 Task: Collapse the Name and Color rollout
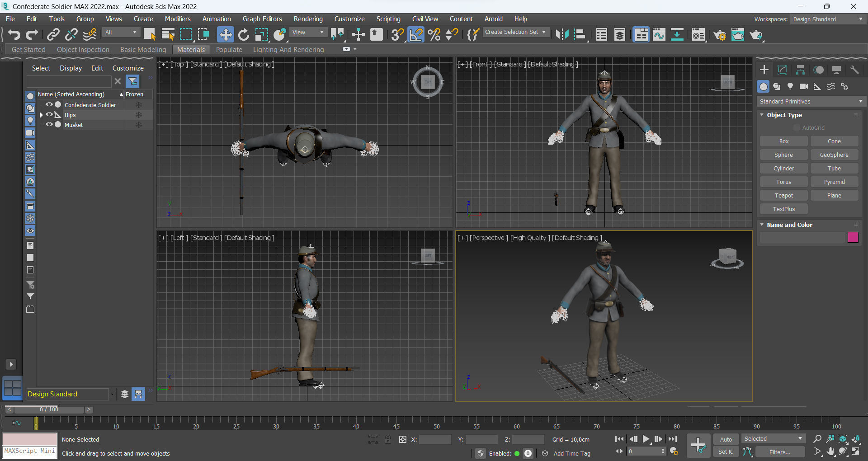tap(762, 225)
